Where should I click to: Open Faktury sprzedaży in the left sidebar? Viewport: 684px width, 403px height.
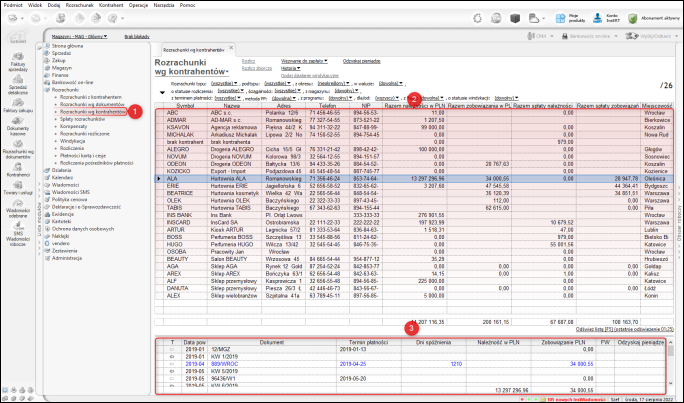(19, 62)
